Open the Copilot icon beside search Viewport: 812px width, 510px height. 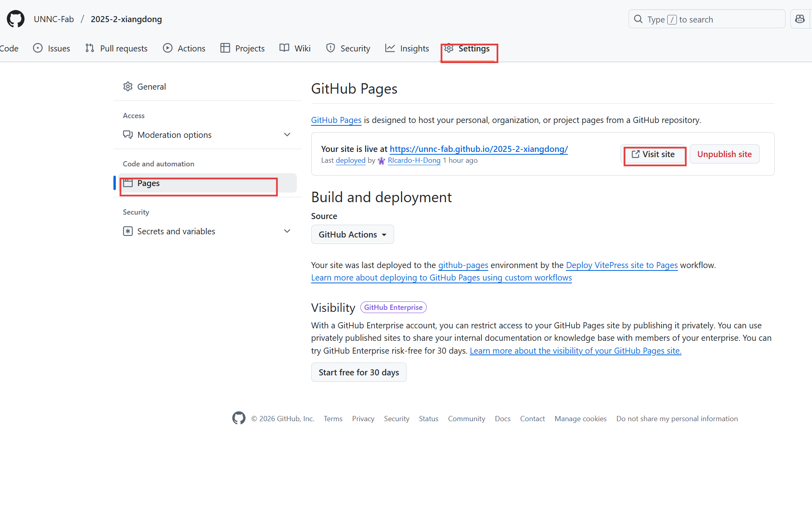click(800, 19)
